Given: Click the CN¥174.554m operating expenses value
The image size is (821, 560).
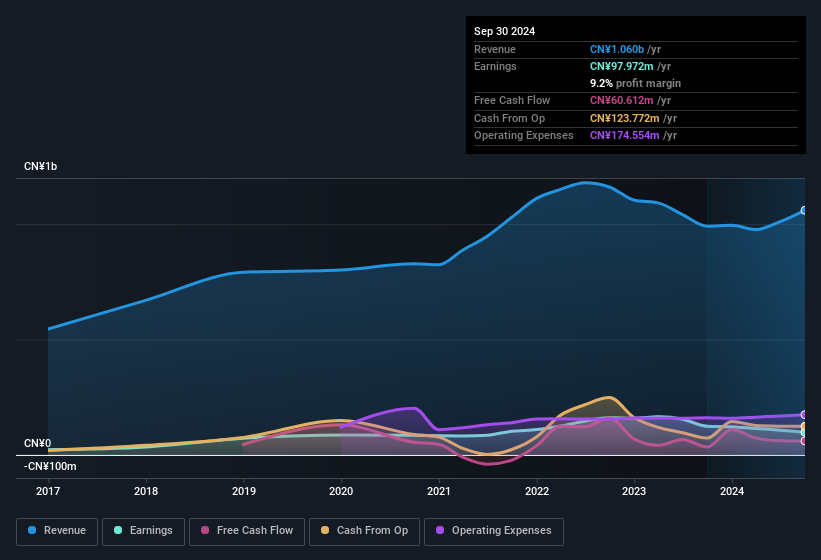Looking at the screenshot, I should coord(625,135).
